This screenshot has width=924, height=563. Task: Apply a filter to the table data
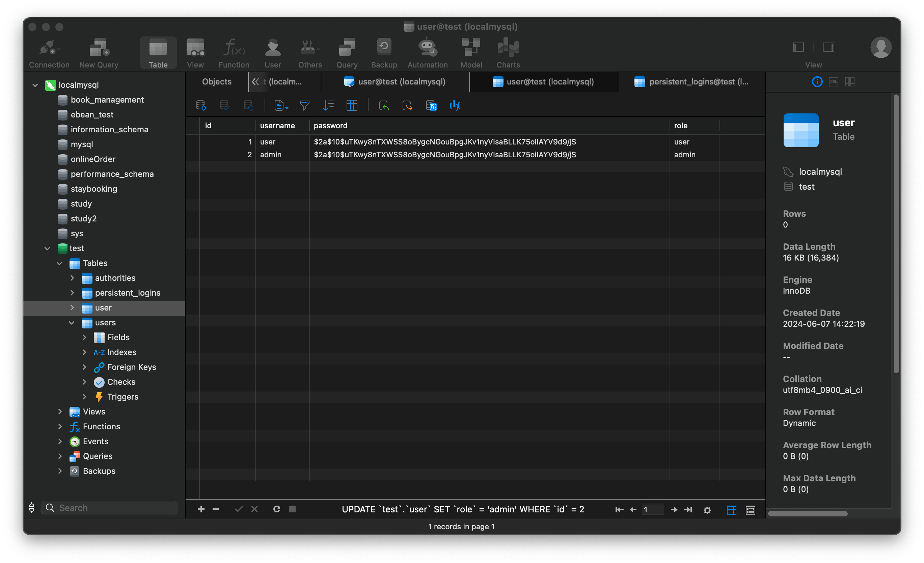[304, 105]
